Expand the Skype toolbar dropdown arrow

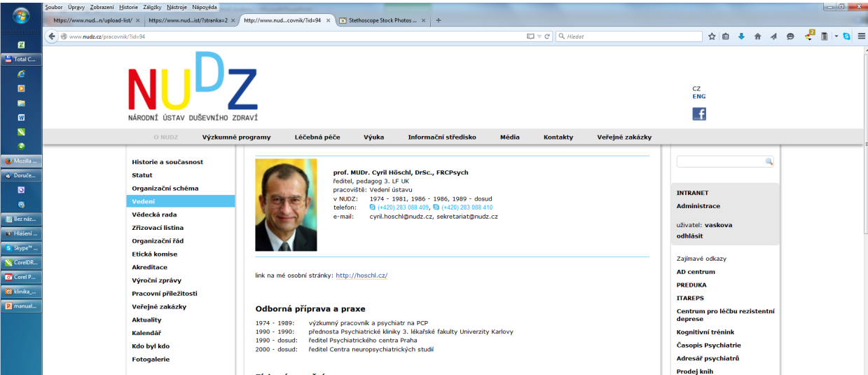[x=836, y=36]
